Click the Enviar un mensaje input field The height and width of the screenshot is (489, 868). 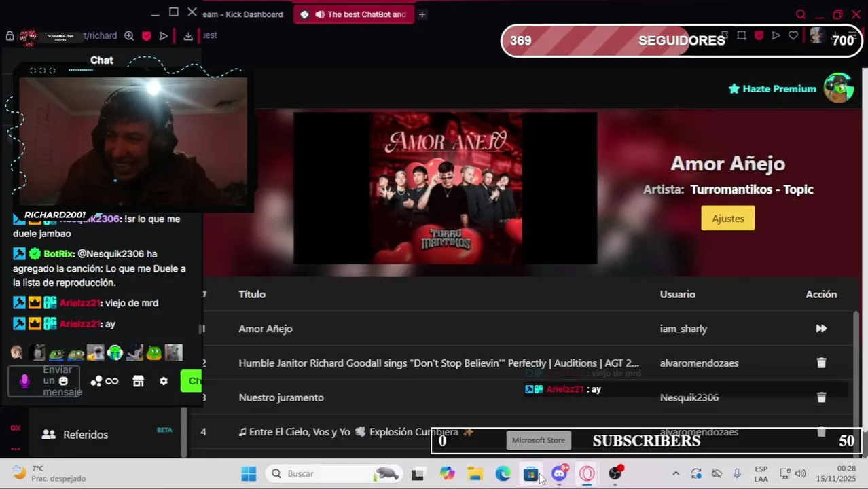(x=44, y=381)
